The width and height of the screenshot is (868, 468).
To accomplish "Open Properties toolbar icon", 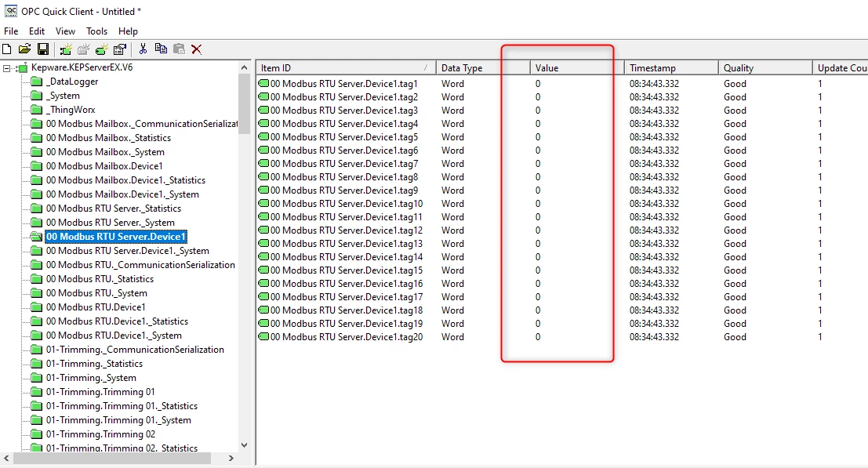I will point(119,49).
